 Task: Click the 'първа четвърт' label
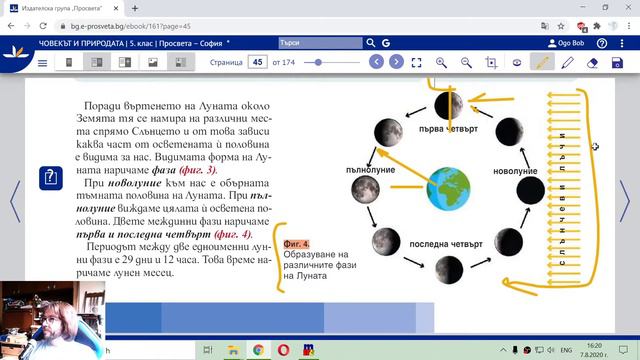coord(448,129)
